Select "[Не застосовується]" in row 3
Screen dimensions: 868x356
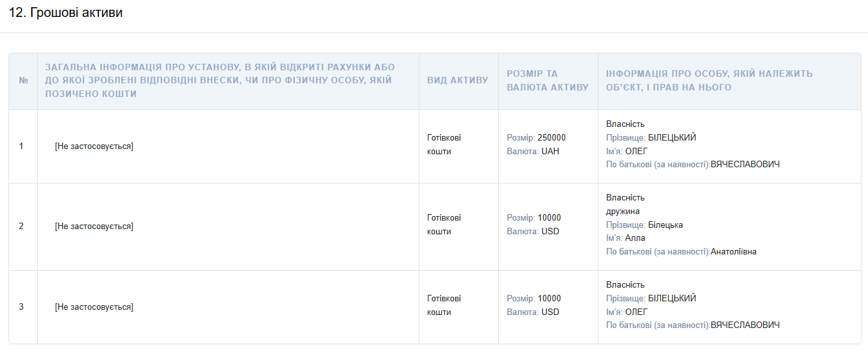pos(94,307)
